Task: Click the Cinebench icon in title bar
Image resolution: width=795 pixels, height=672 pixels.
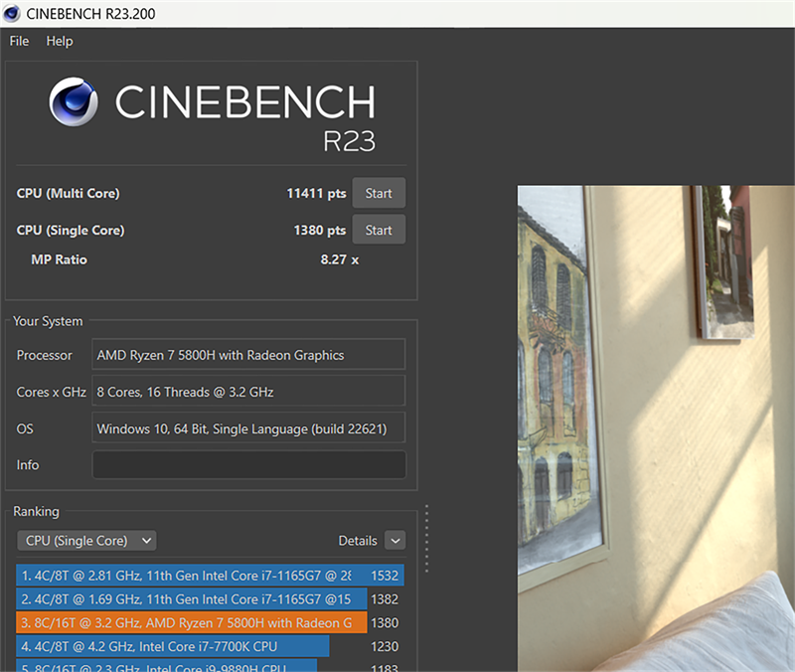Action: click(x=12, y=13)
